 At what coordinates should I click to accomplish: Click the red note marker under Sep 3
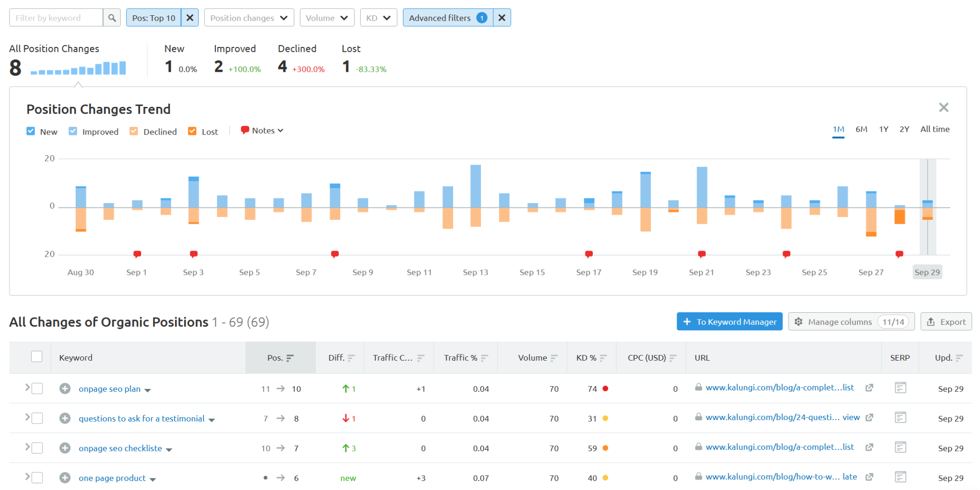coord(193,254)
